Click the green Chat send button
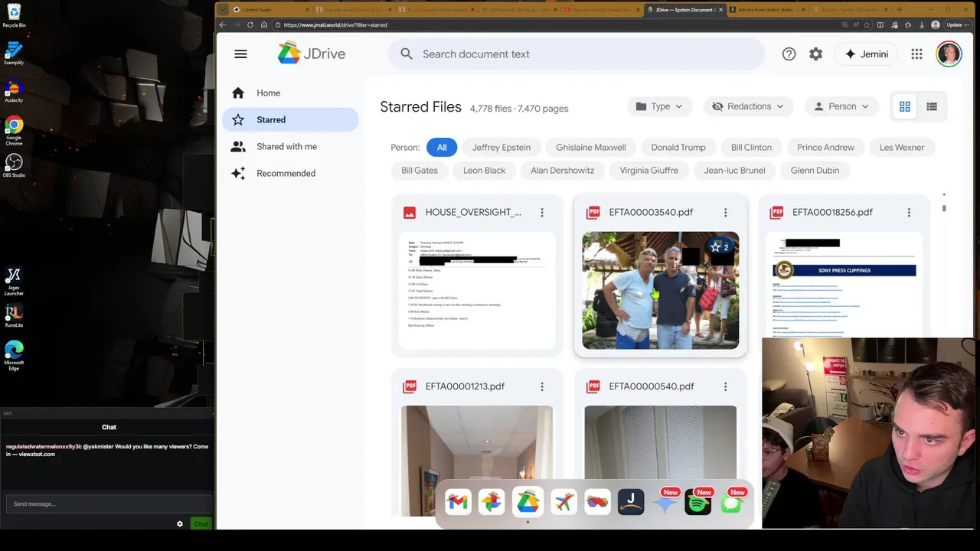 click(x=201, y=523)
